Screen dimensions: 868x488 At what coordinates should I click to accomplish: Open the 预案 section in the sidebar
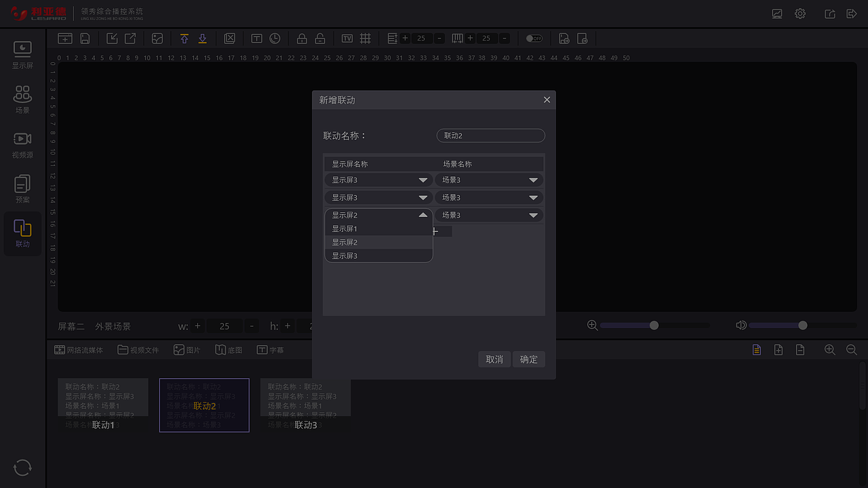pyautogui.click(x=22, y=189)
